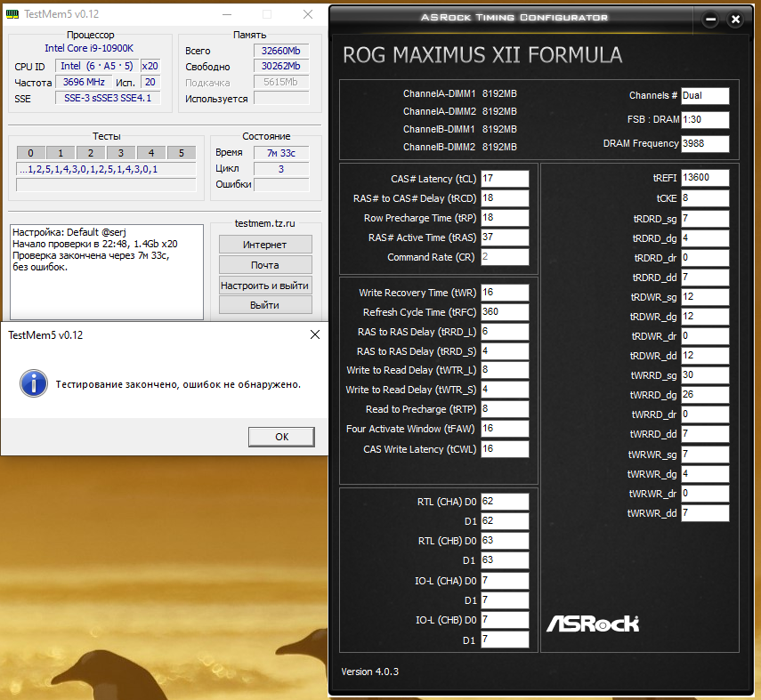761x700 pixels.
Task: Click the ChannelB-DIMM2 8192MB entry
Action: coord(459,147)
